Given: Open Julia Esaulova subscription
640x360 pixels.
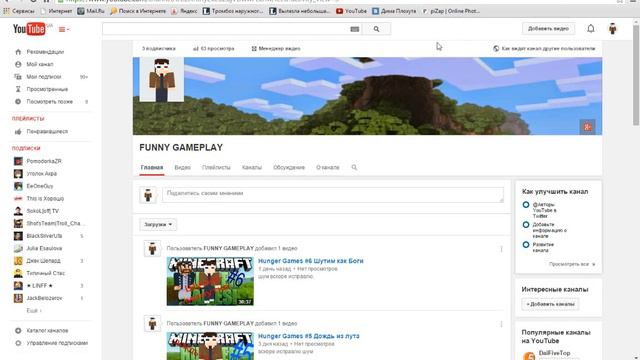Looking at the screenshot, I should tap(44, 248).
